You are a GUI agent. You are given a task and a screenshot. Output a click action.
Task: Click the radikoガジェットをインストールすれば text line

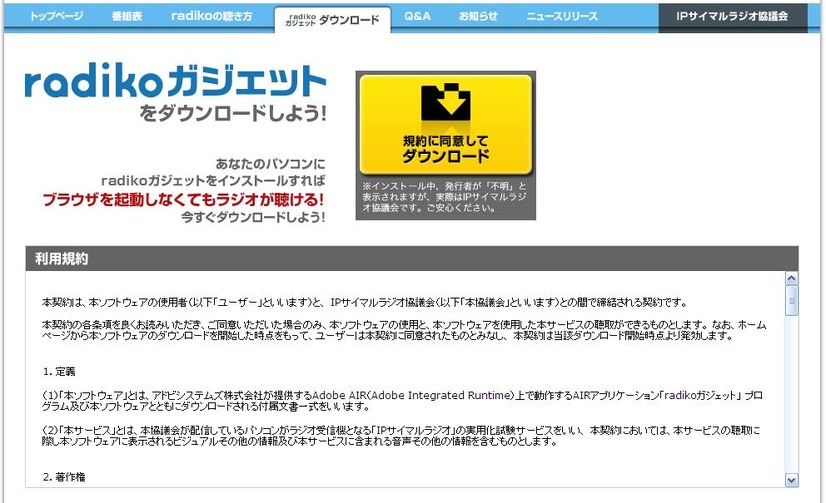[213, 181]
